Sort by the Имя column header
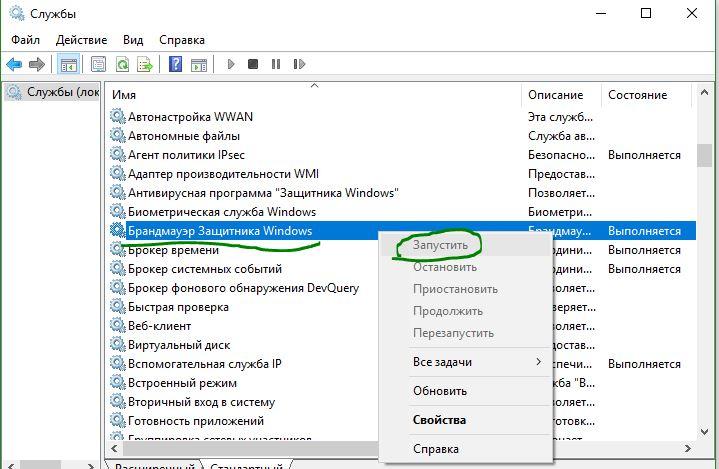 [315, 95]
